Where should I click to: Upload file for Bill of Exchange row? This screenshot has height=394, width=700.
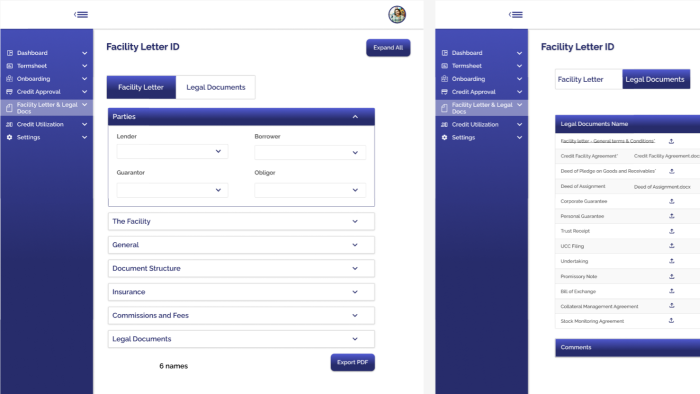coord(671,291)
